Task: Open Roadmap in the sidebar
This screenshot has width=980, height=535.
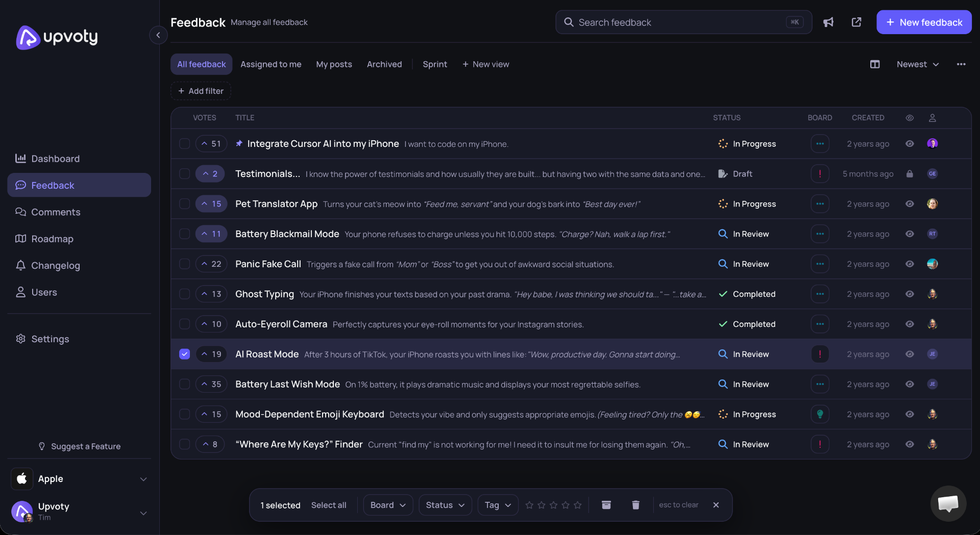Action: (x=79, y=239)
